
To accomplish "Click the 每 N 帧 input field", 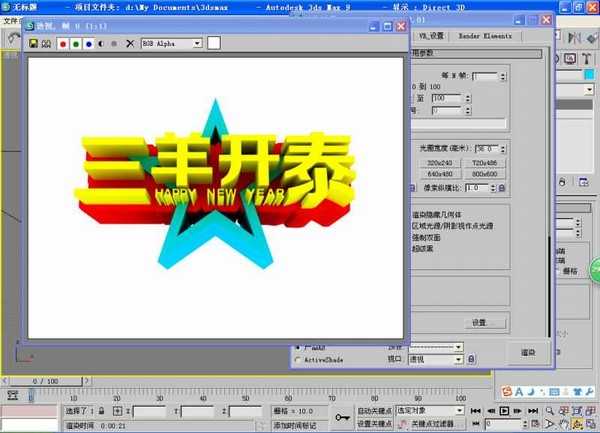I will tap(485, 76).
